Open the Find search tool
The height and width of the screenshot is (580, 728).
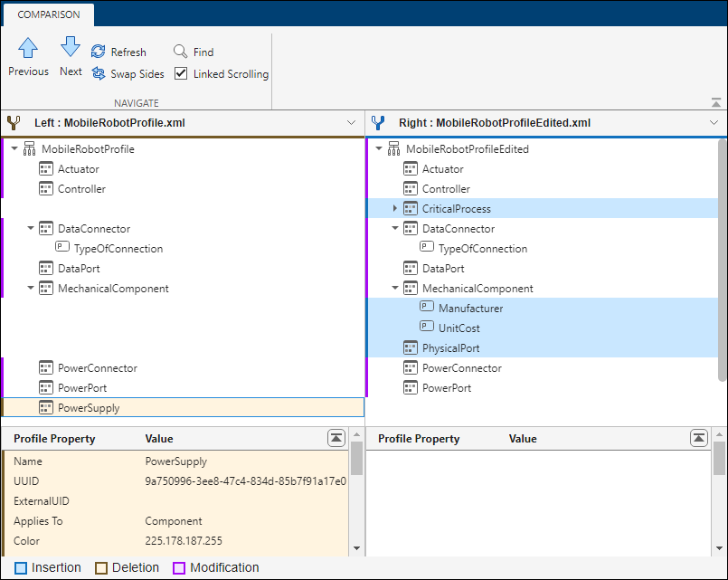181,52
